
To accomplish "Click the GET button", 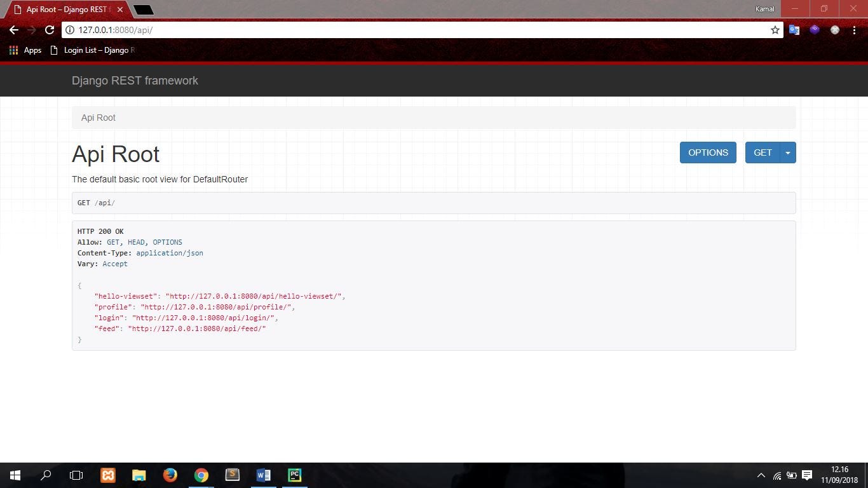I will tap(763, 152).
